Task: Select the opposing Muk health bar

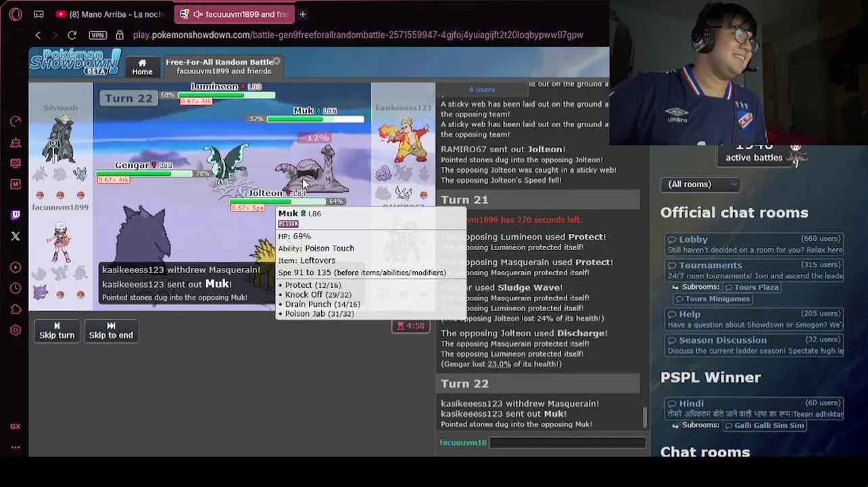Action: tap(316, 120)
